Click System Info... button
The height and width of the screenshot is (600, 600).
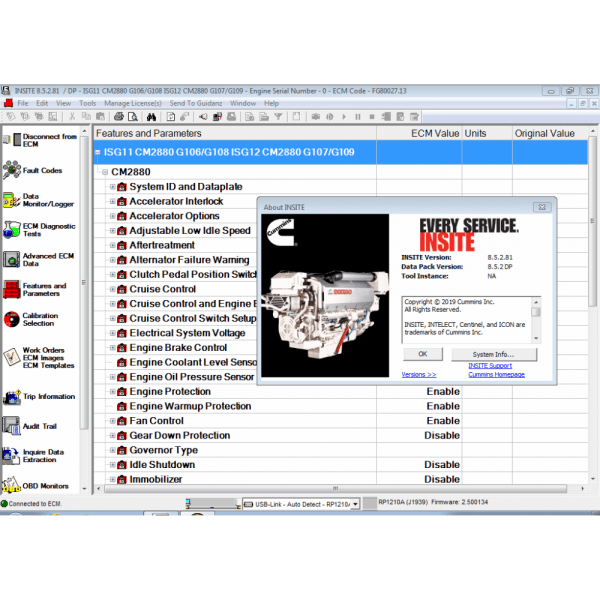(494, 354)
